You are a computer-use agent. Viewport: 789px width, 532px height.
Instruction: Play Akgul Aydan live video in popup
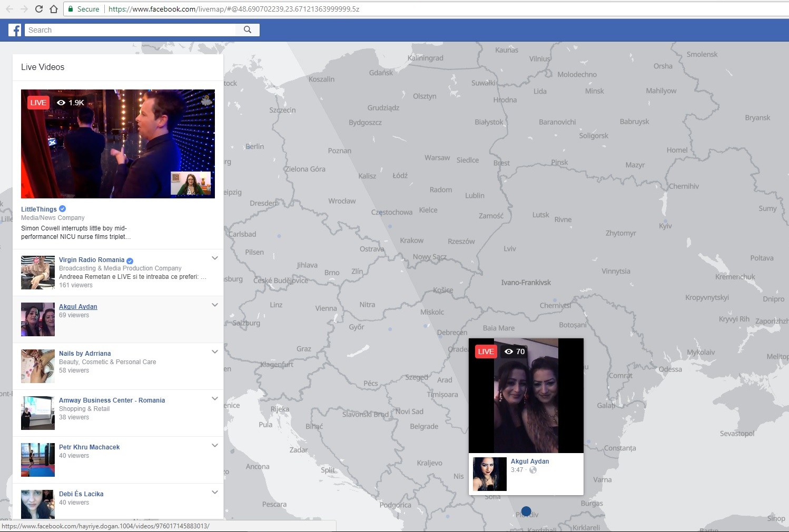pos(526,396)
